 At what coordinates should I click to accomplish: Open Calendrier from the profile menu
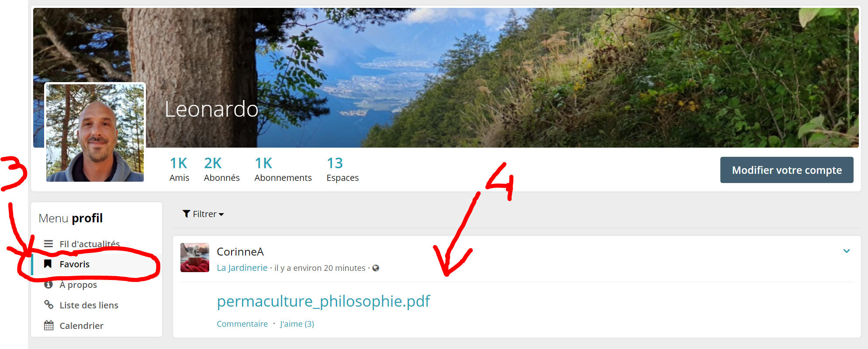point(81,326)
